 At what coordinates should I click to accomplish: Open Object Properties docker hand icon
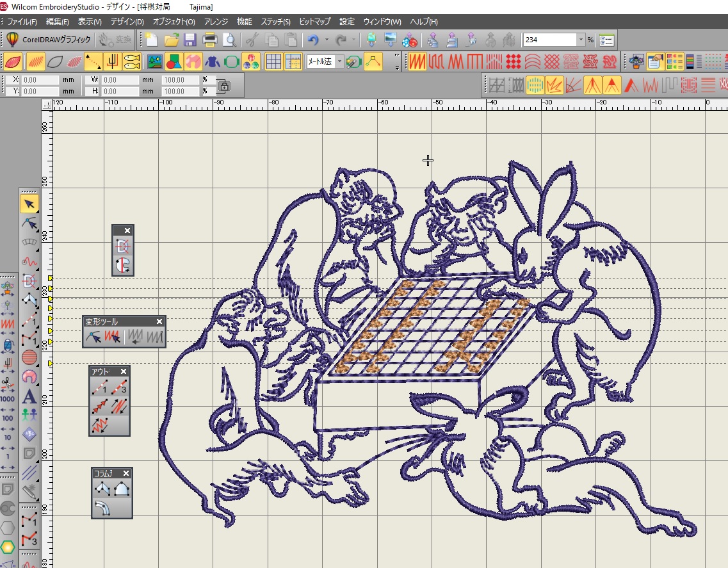pos(654,61)
